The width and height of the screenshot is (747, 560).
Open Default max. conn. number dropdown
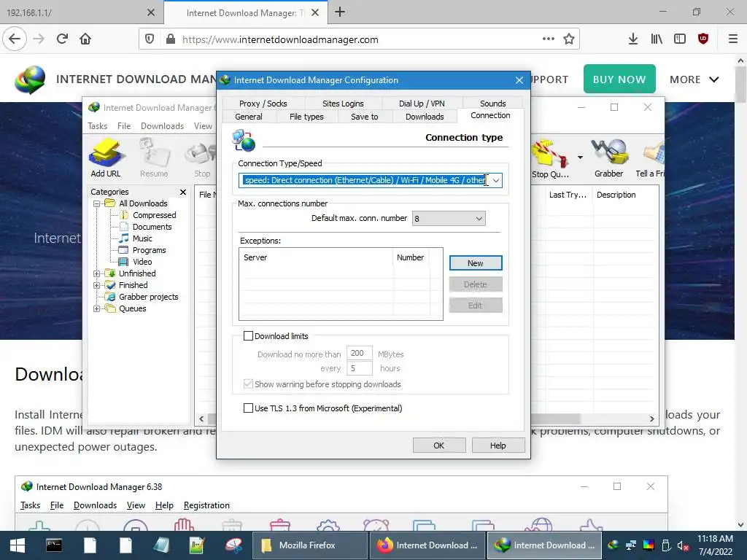click(479, 219)
